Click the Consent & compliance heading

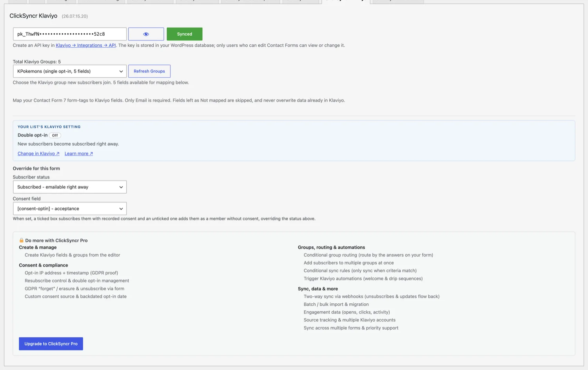click(44, 265)
